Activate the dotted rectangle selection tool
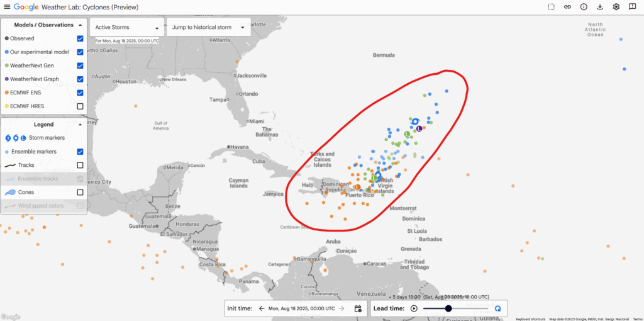This screenshot has height=321, width=644. pos(551,7)
